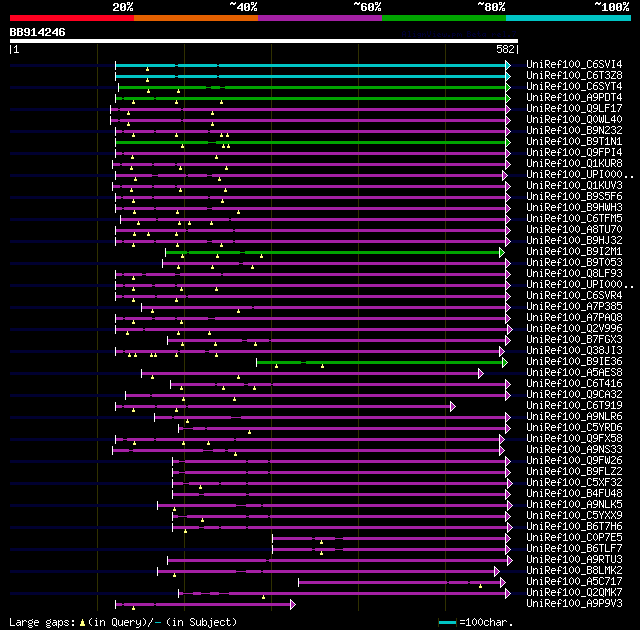This screenshot has height=630, width=640.
Task: Go to hit UniRef100_C5YRD6
Action: (x=574, y=428)
